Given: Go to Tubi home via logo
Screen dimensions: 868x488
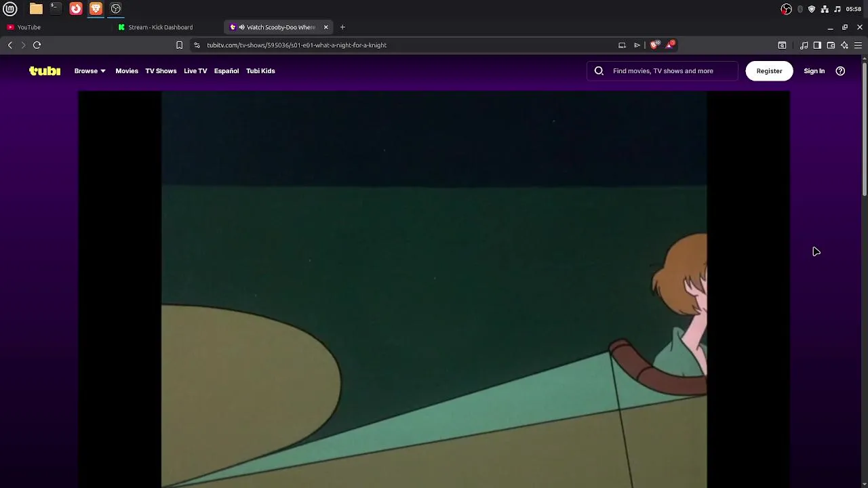Looking at the screenshot, I should point(45,70).
